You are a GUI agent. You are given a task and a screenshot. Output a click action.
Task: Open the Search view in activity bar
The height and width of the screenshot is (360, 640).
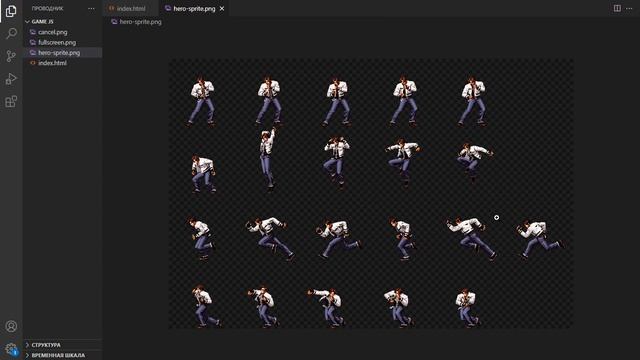tap(11, 33)
